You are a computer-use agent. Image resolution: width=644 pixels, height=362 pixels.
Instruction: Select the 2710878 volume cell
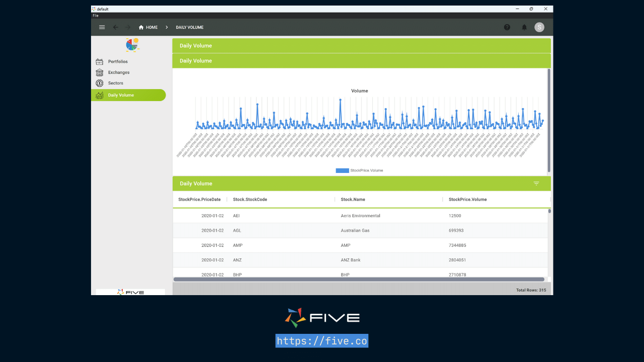(457, 275)
